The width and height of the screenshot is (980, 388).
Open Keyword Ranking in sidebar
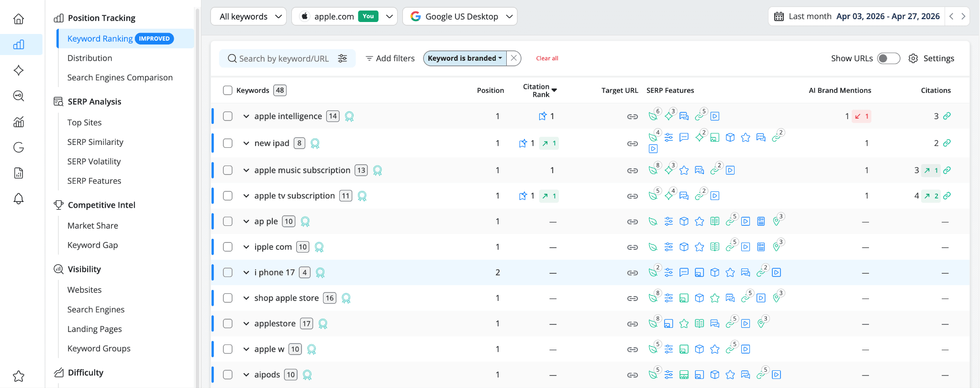125,39
